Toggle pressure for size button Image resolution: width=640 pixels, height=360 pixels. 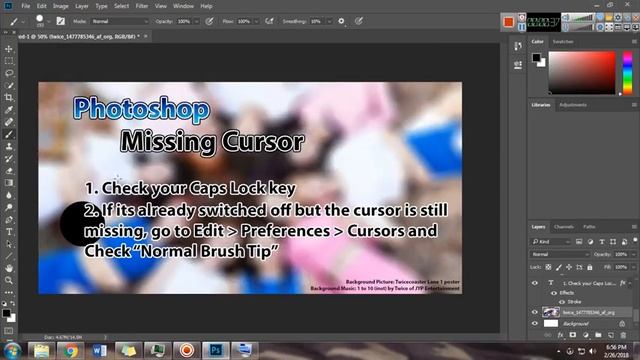359,21
